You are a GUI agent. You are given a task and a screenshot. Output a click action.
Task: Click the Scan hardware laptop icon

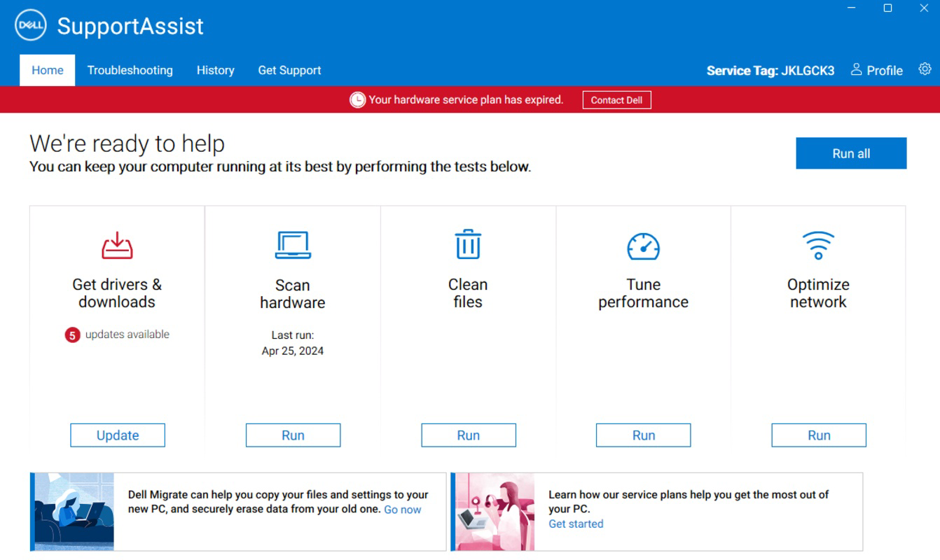click(293, 245)
